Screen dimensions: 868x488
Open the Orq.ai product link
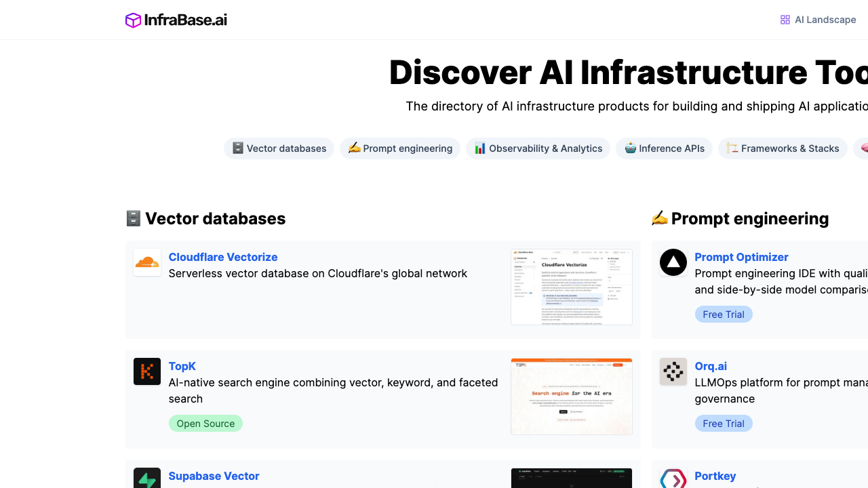click(x=711, y=366)
